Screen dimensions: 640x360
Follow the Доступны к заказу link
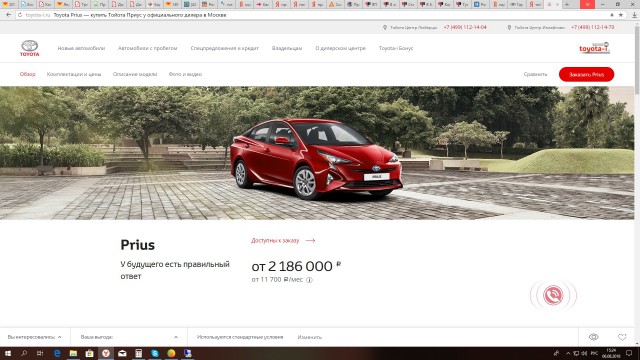point(275,240)
